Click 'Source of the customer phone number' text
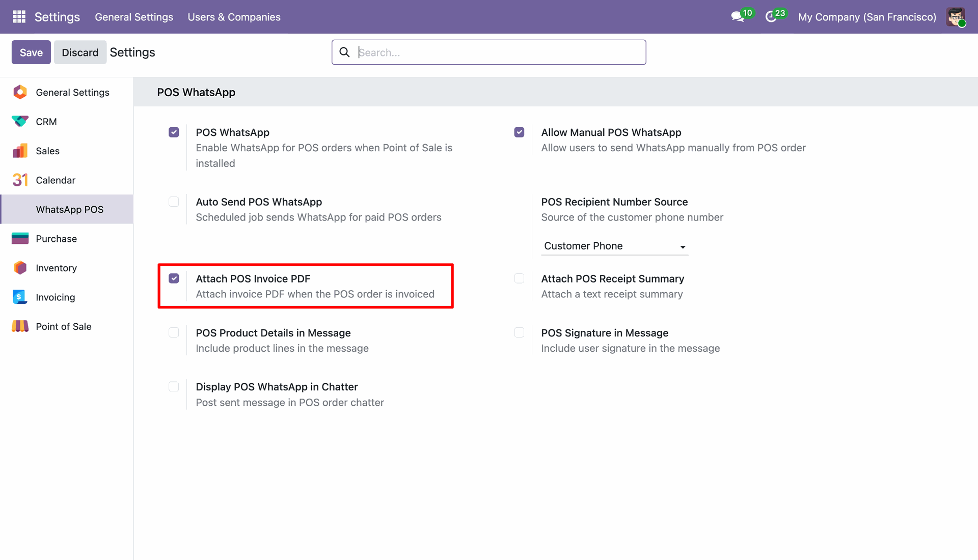 click(x=632, y=217)
